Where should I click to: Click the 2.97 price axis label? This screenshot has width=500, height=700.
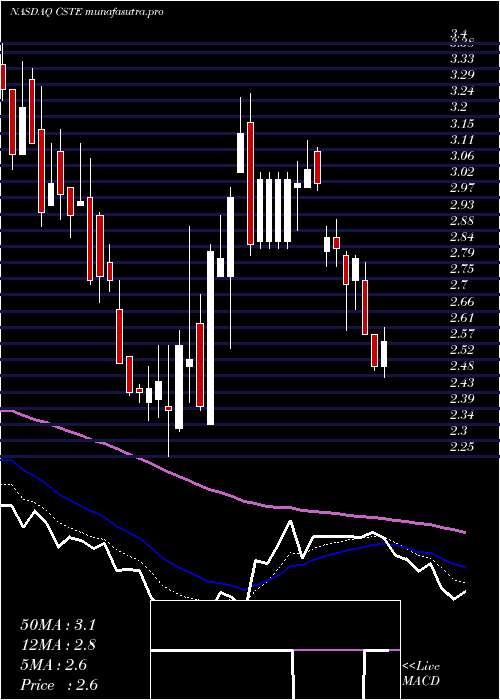(462, 188)
